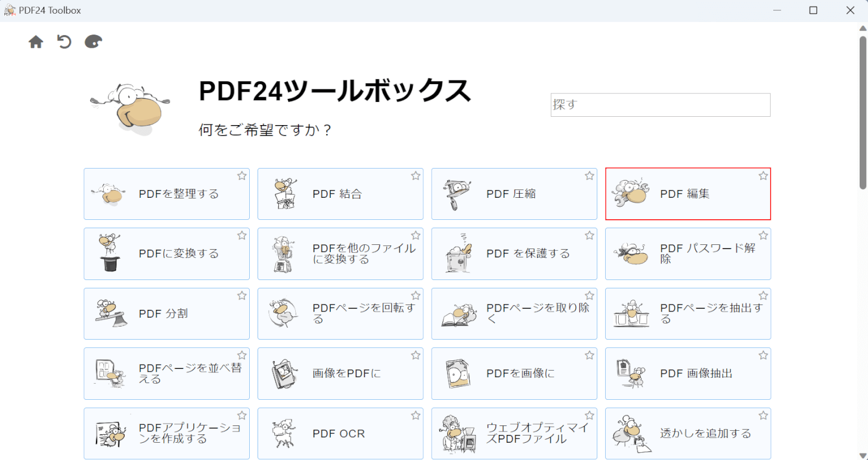Click the PDFに変換する top-hat icon
The width and height of the screenshot is (868, 460).
pos(109,253)
